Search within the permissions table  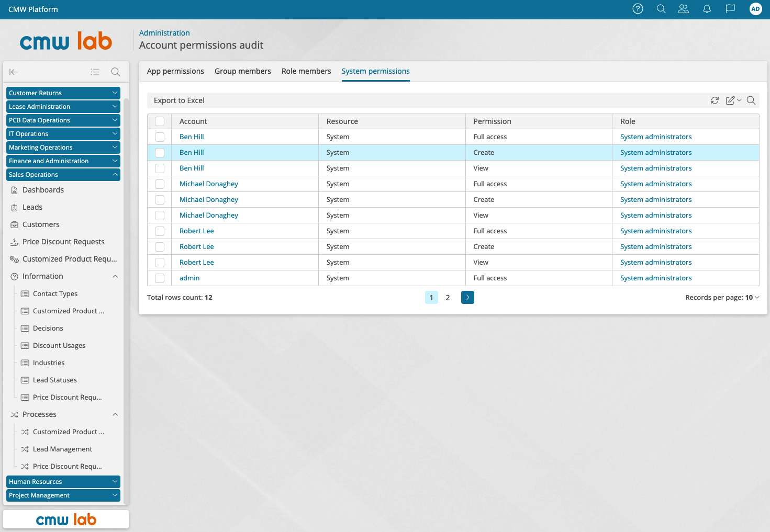tap(751, 100)
